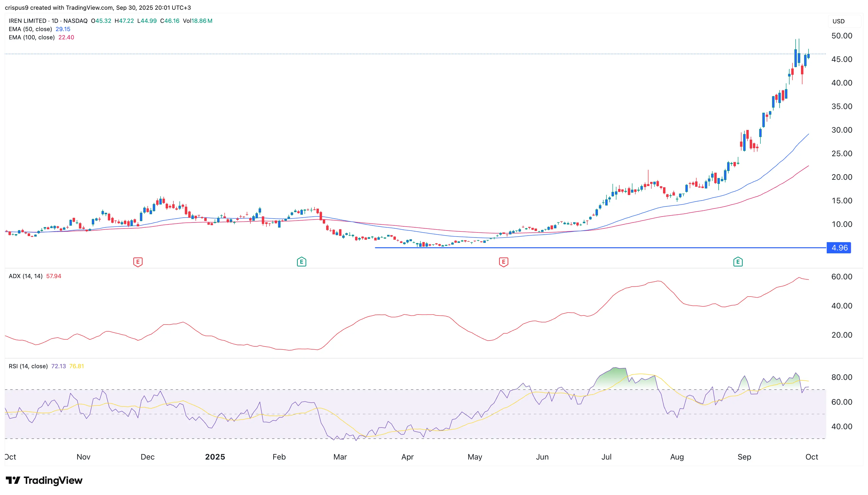
Task: Click the RSI (14, close) indicator label
Action: pos(28,366)
